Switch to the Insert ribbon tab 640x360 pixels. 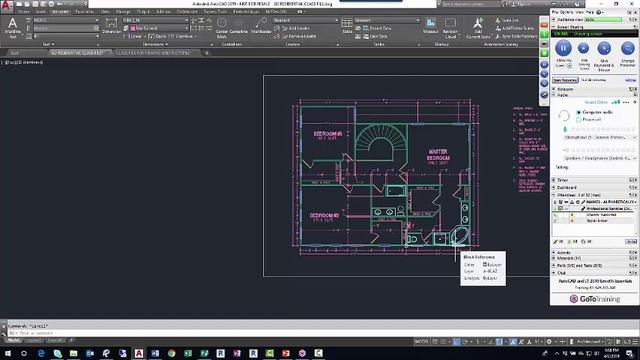pos(40,12)
